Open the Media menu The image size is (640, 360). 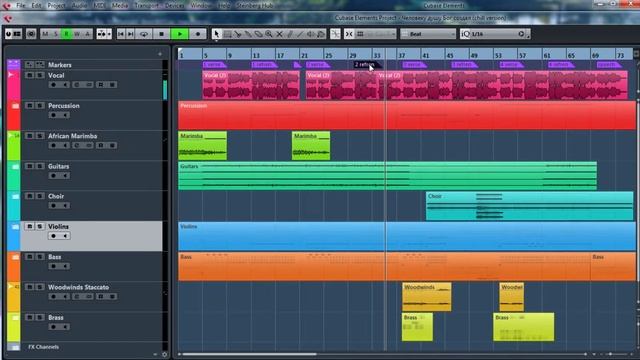[120, 6]
